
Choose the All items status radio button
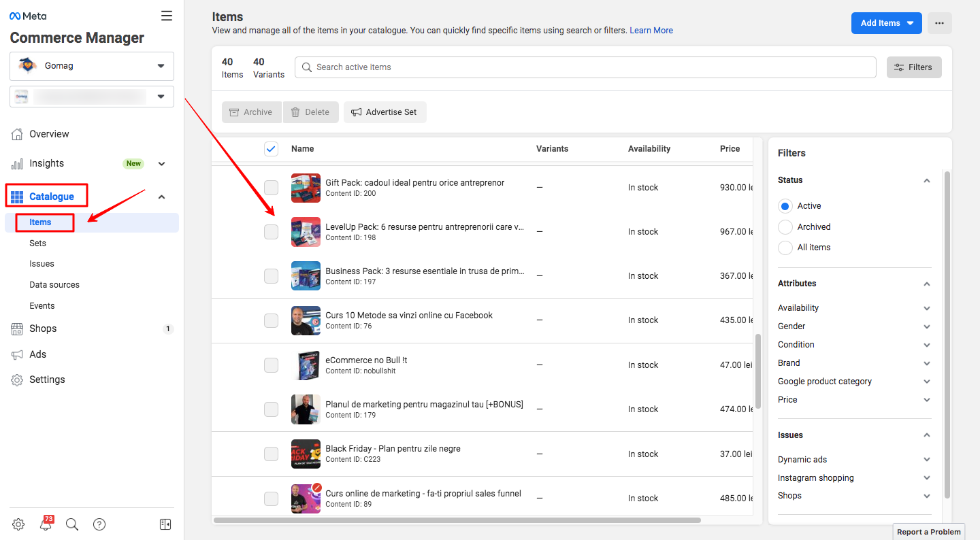coord(785,248)
